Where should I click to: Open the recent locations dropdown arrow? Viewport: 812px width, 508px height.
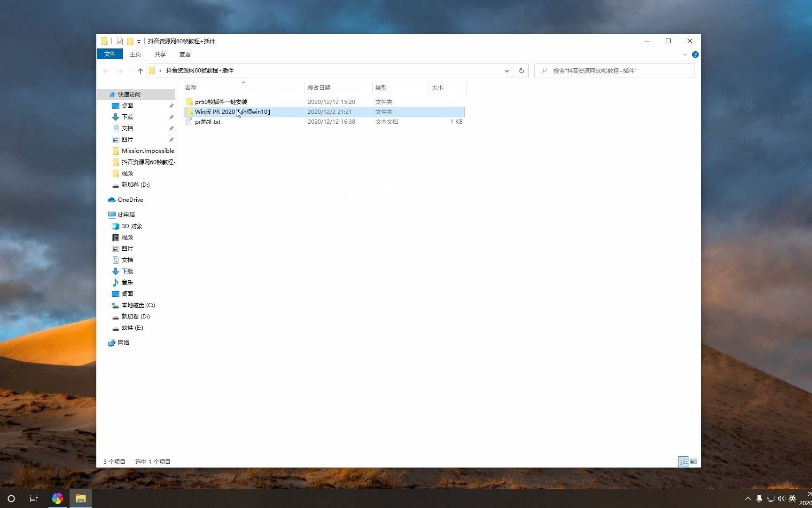(130, 71)
